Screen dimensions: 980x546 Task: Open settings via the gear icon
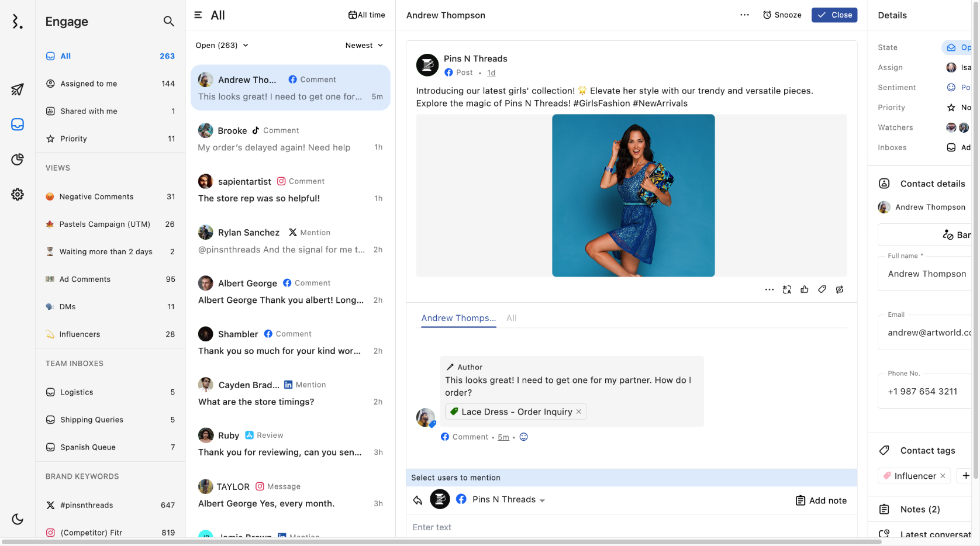coord(17,195)
